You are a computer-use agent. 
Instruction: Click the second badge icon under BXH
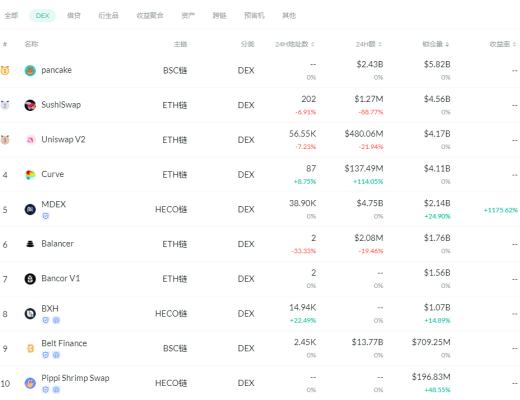coord(56,320)
